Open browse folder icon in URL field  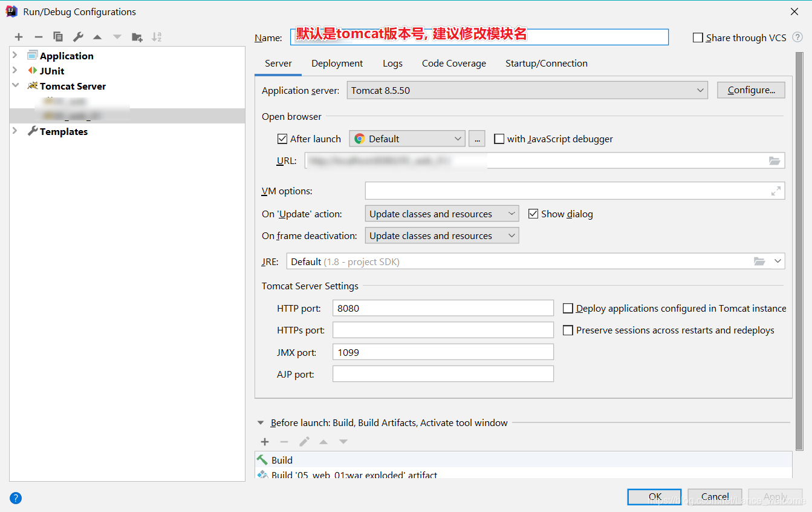[775, 160]
